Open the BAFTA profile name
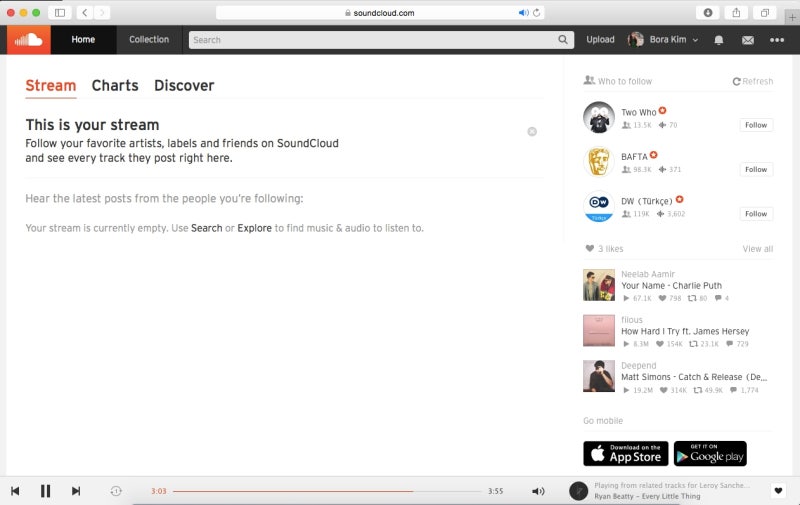Image resolution: width=800 pixels, height=505 pixels. 634,157
